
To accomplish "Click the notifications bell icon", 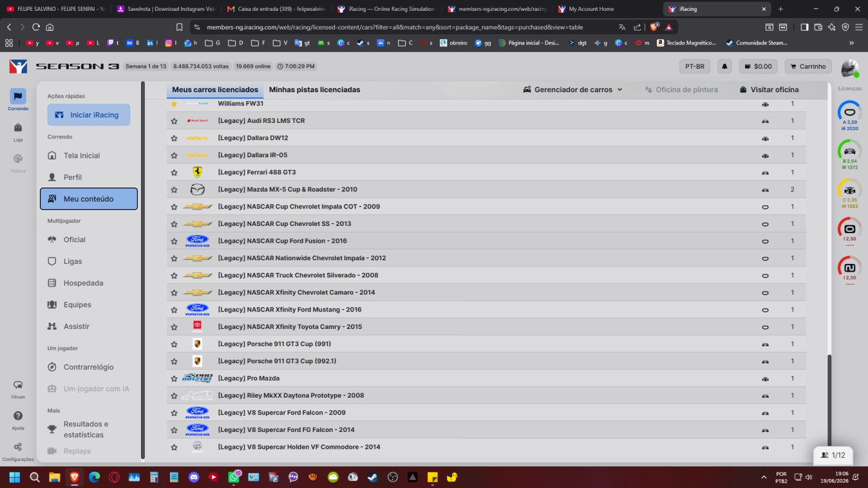I will click(725, 66).
